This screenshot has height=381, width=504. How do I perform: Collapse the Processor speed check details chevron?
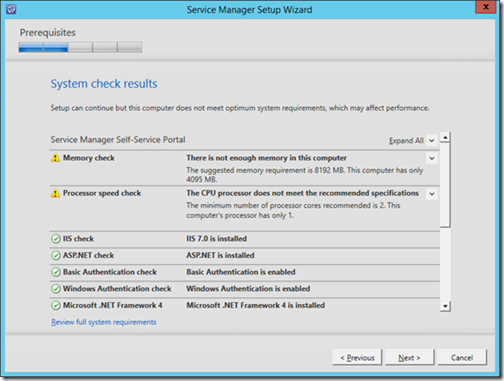tap(432, 194)
